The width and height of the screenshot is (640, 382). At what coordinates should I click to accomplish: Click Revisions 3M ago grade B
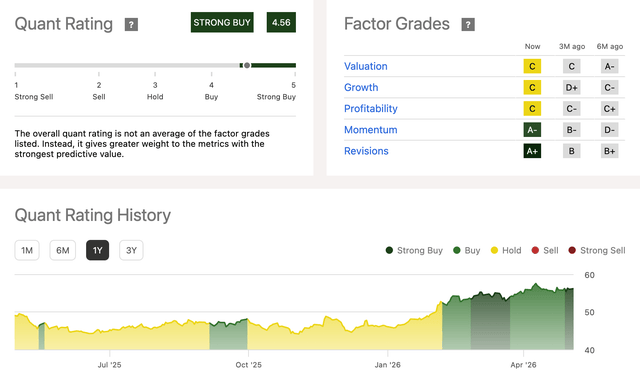571,151
